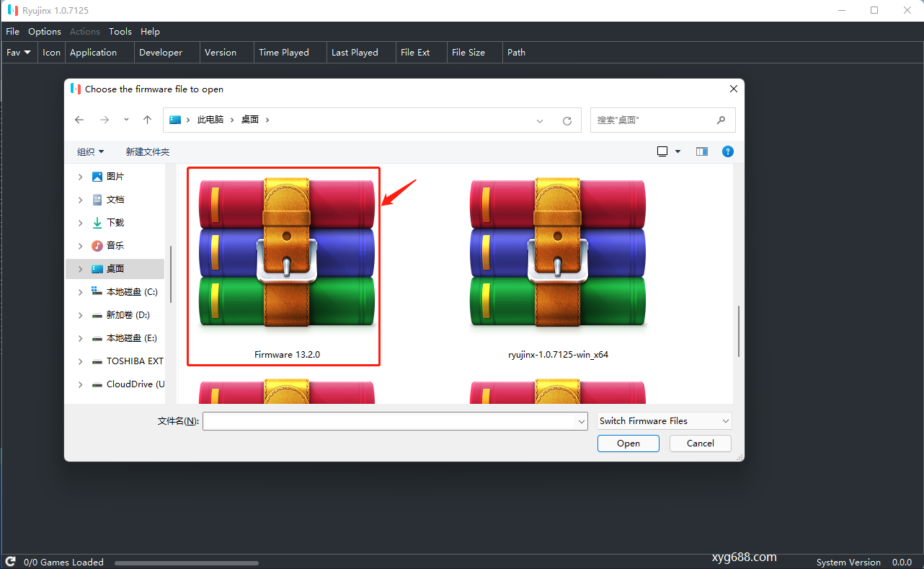Screen dimensions: 924x569
Task: Click the back navigation arrow in the dialog
Action: click(x=79, y=120)
